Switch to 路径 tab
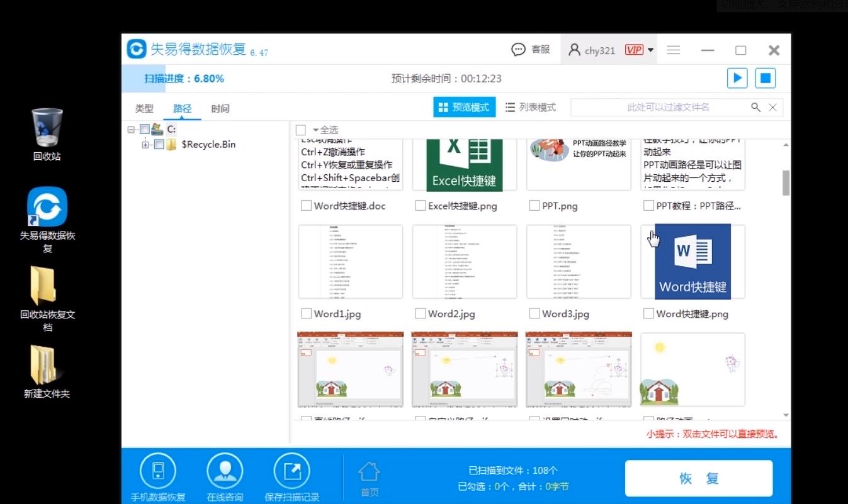The height and width of the screenshot is (504, 848). click(182, 108)
